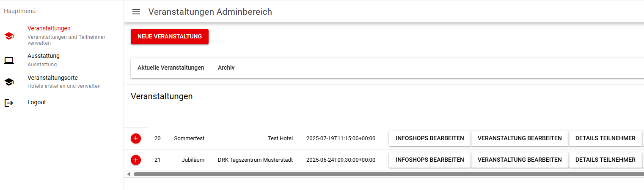Click the left arrow of horizontal scrollbar
The image size is (644, 190).
tap(129, 174)
